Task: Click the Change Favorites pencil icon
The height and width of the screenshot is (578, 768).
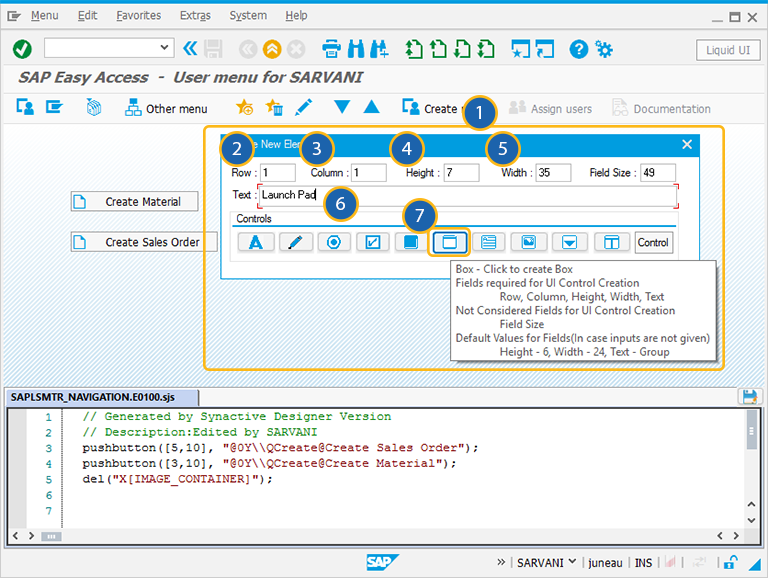Action: [x=304, y=107]
